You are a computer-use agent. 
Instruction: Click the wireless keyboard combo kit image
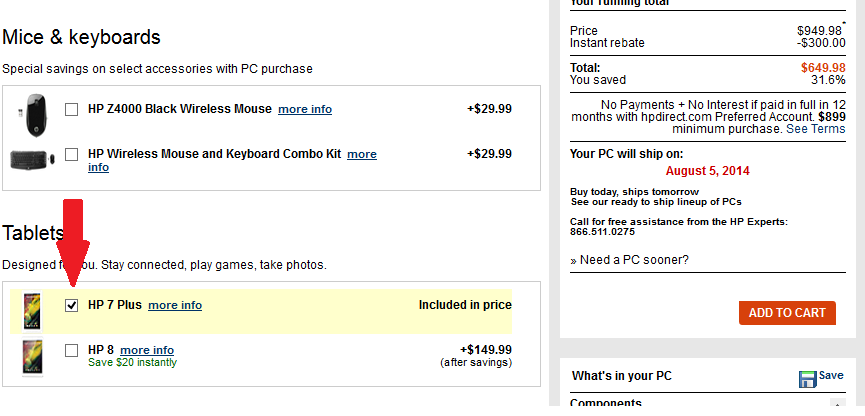30,159
